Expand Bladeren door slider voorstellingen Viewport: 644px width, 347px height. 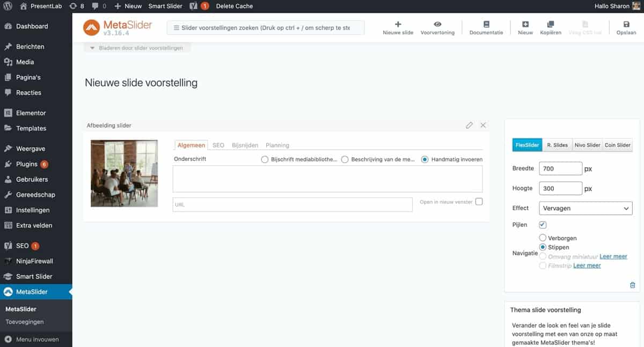pyautogui.click(x=137, y=48)
